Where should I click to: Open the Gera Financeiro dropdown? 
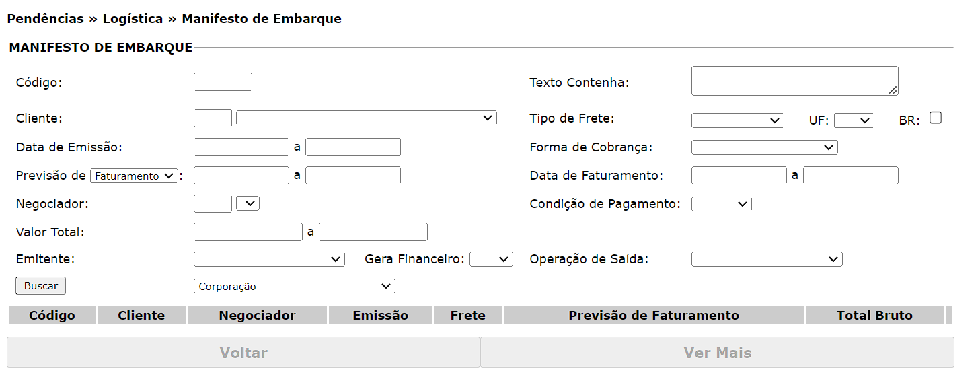point(491,259)
